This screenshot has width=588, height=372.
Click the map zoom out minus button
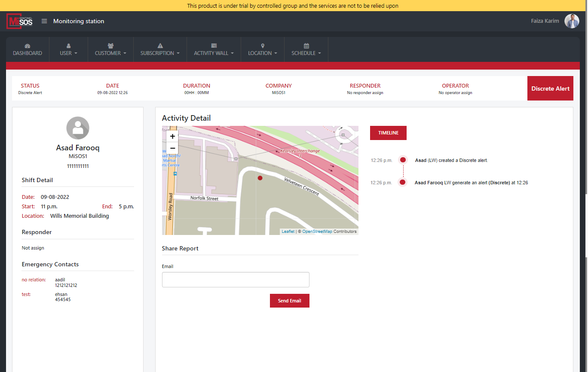[172, 148]
